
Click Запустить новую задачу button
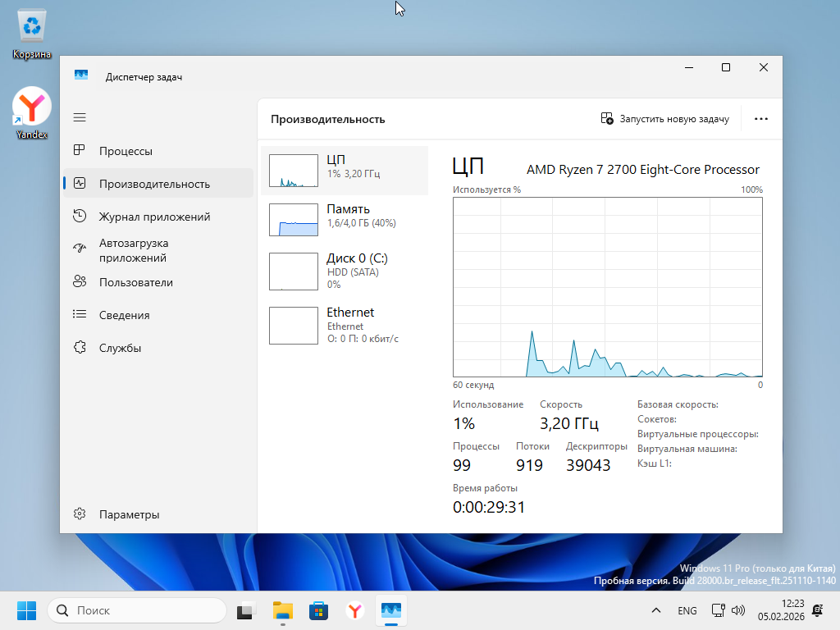(x=664, y=119)
